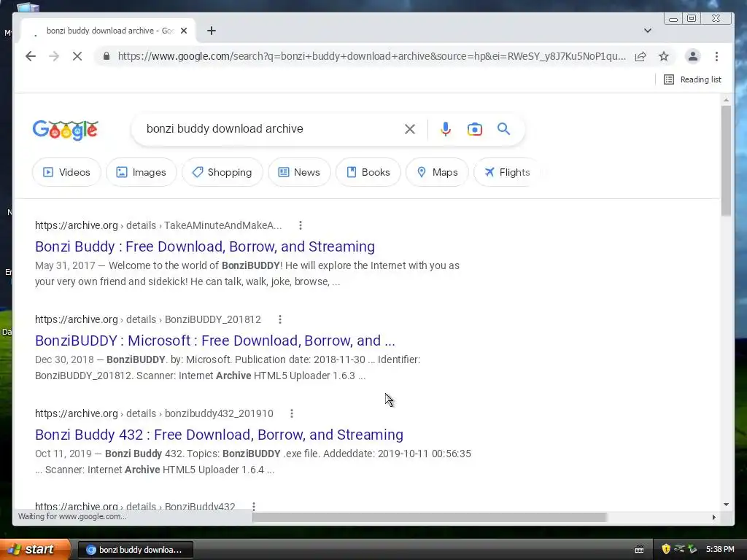The width and height of the screenshot is (747, 560).
Task: Open options for bonzibuddy432_201910 result
Action: click(x=292, y=413)
